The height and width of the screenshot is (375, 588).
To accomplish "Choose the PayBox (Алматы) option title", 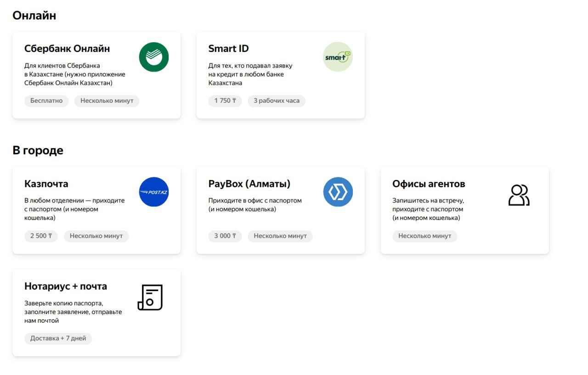I will (x=249, y=184).
